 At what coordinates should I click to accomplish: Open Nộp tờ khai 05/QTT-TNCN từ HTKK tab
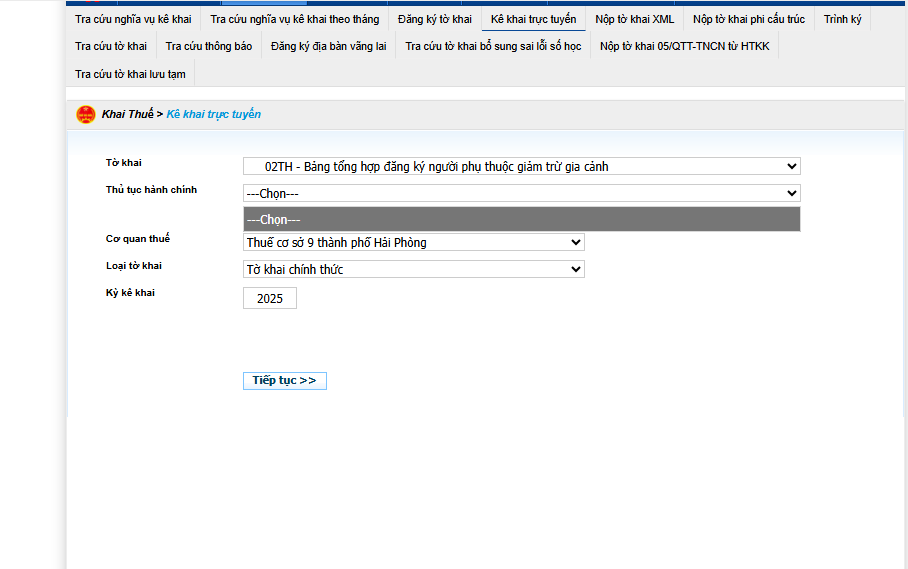684,46
